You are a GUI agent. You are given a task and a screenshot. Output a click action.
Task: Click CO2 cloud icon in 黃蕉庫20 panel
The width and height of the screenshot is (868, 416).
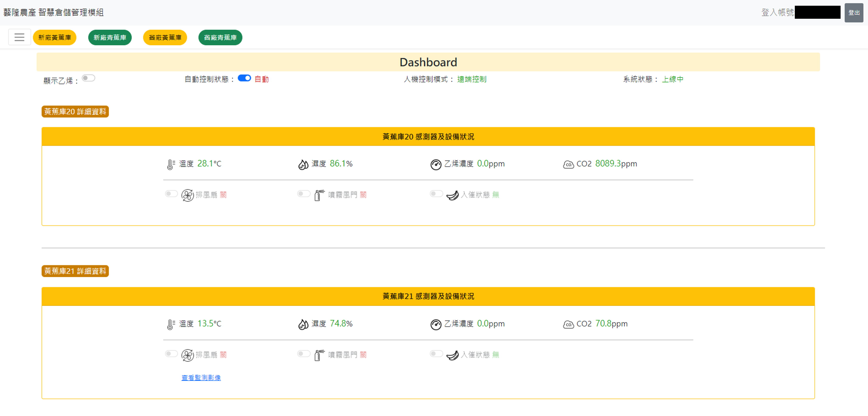click(x=568, y=164)
